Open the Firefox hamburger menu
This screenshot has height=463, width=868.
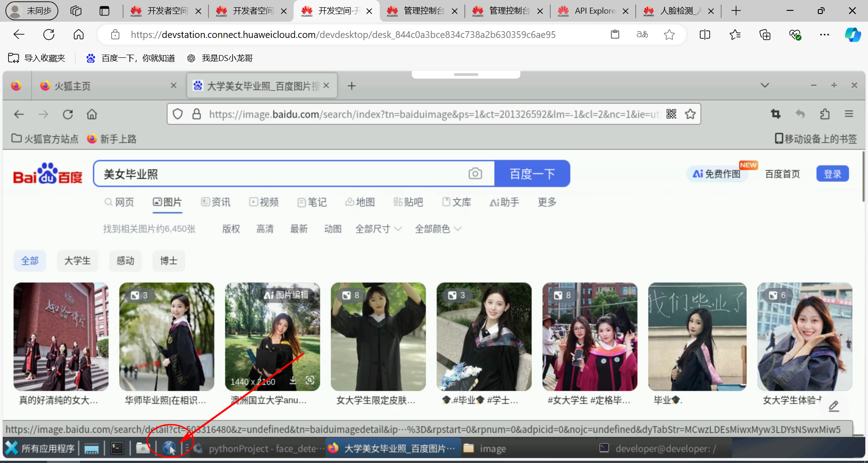coord(849,114)
